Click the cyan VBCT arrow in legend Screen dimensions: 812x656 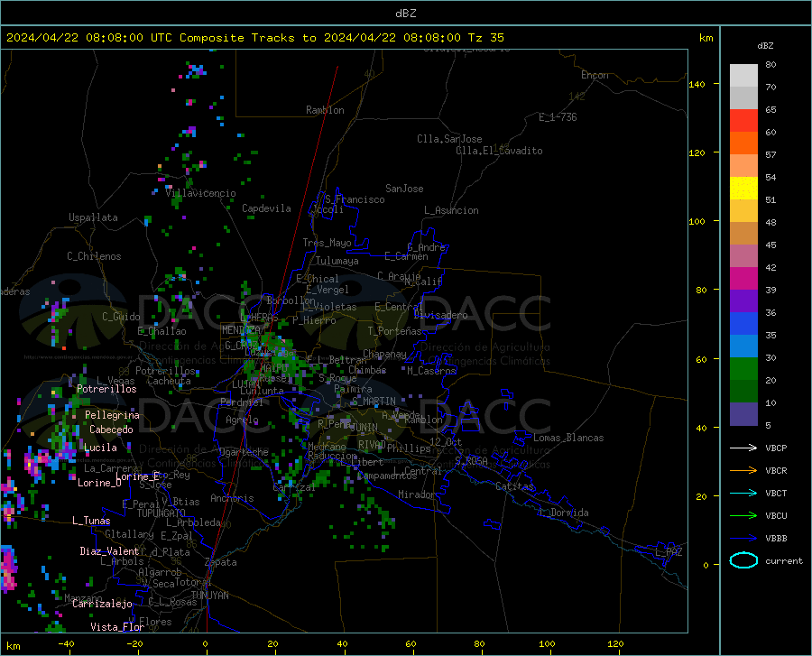point(743,493)
